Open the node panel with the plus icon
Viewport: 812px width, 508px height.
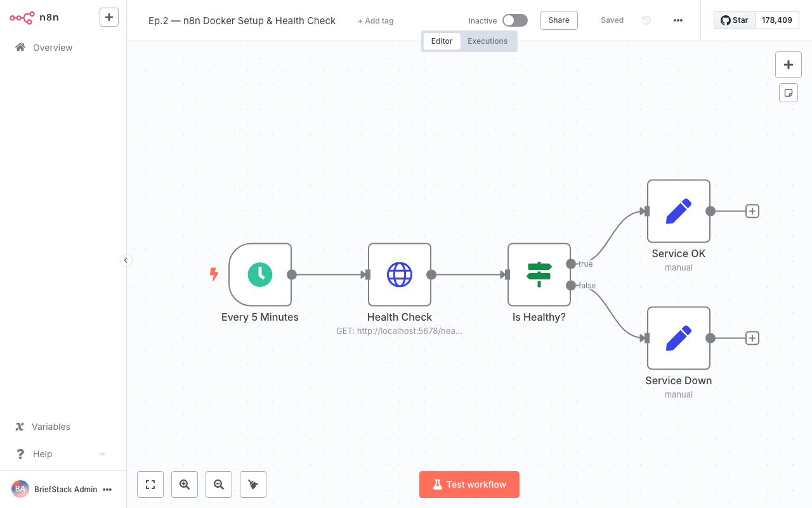[789, 65]
